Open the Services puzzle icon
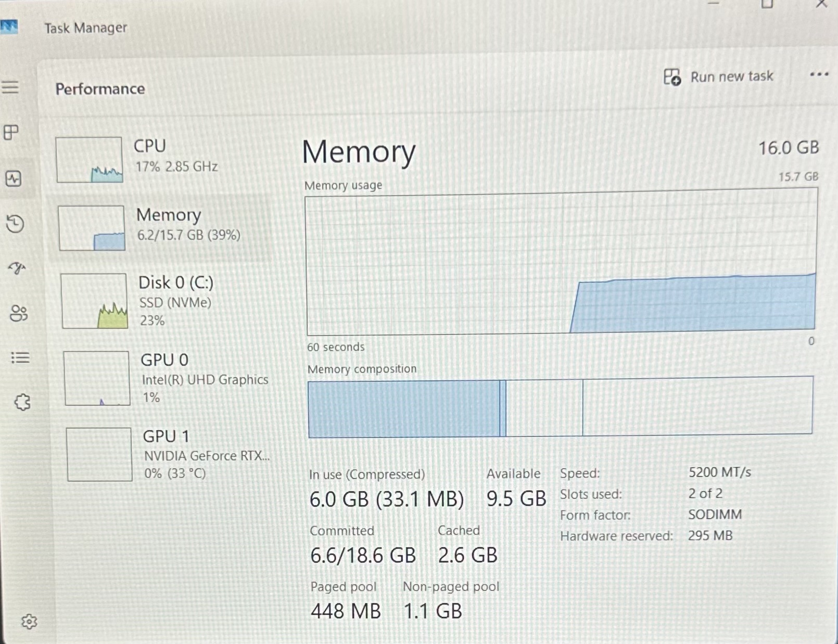 pyautogui.click(x=22, y=402)
